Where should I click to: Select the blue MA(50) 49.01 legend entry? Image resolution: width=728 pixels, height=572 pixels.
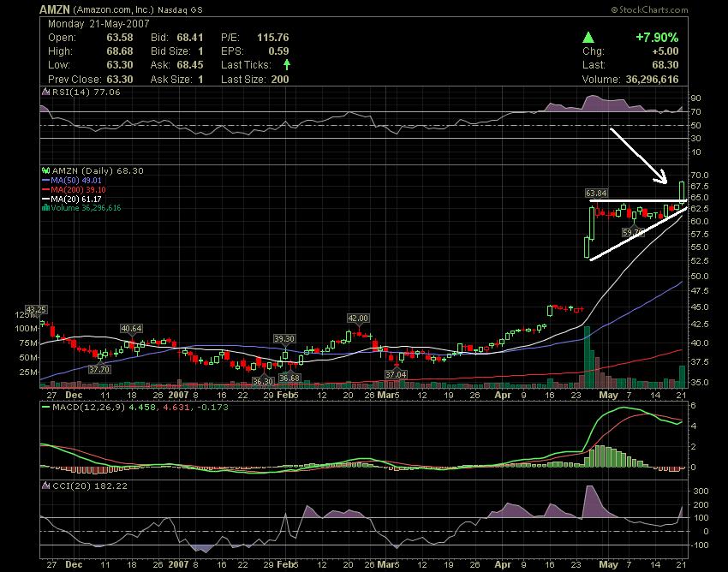[x=72, y=180]
